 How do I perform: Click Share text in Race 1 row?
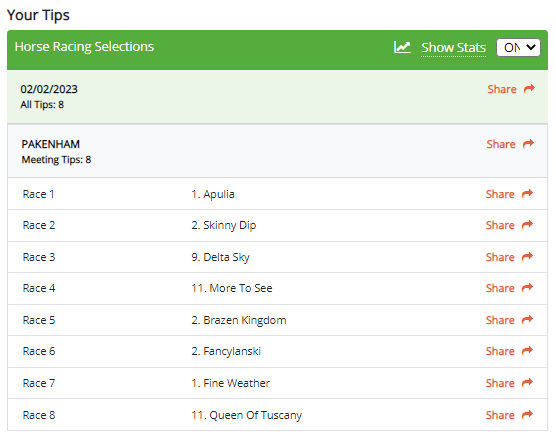[500, 194]
